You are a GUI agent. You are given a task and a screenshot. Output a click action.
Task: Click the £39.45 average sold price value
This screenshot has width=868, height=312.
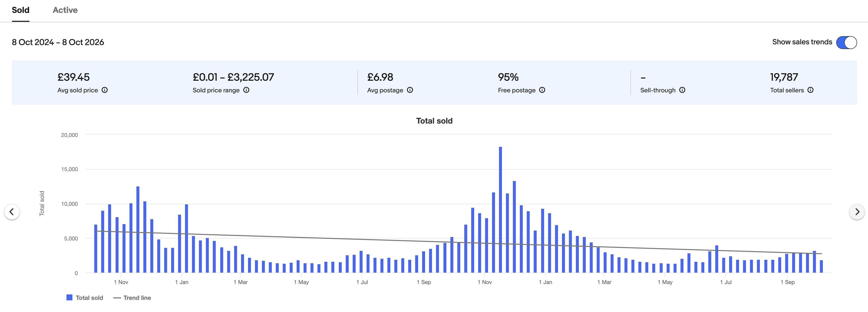[x=73, y=77]
